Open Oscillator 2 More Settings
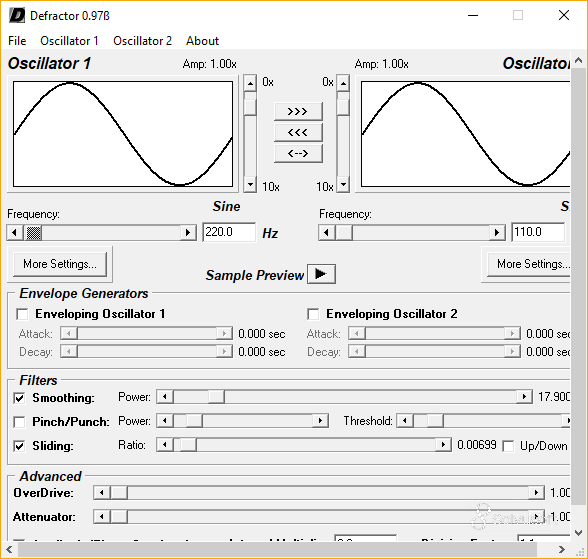 point(529,264)
